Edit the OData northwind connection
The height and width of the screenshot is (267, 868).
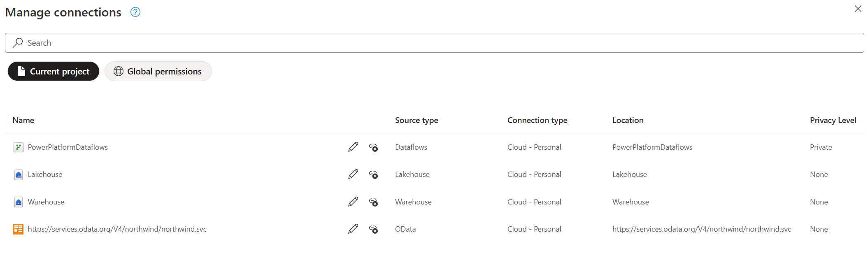pos(353,229)
